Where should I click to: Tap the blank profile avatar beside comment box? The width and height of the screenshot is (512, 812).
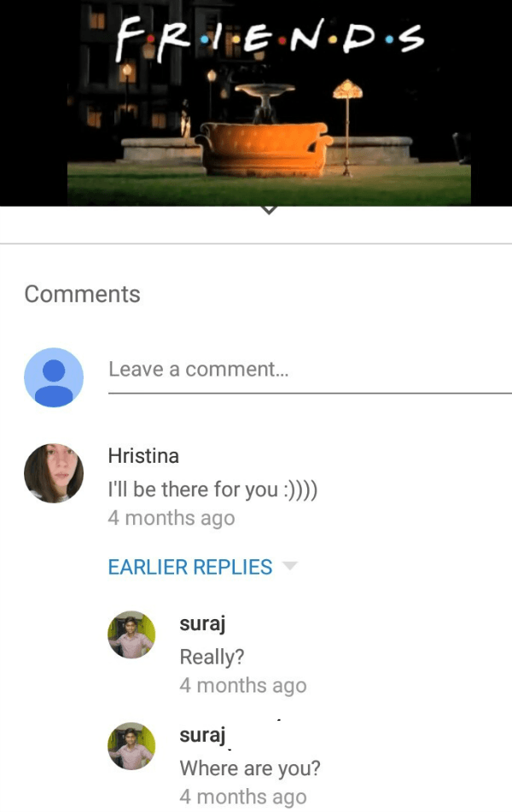pos(54,377)
